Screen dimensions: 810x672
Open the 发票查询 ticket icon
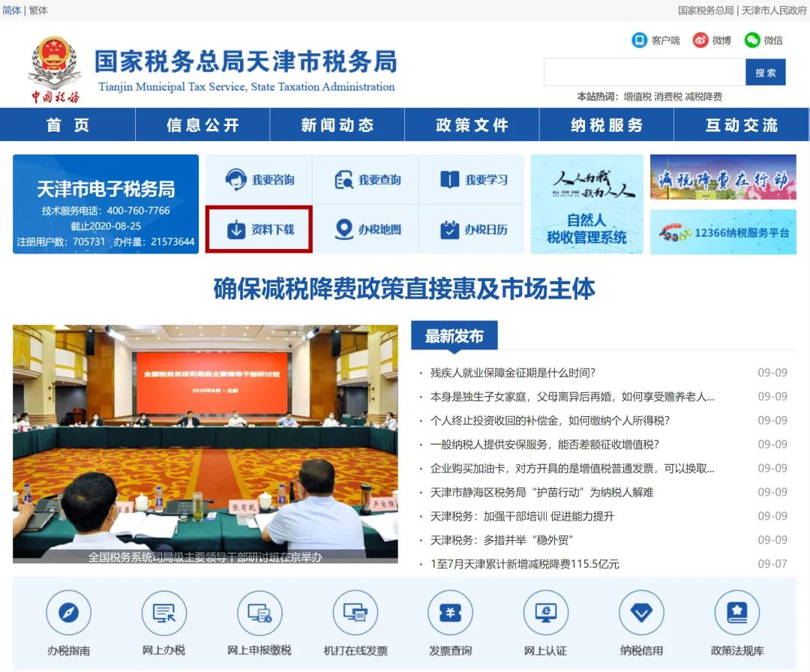point(451,613)
